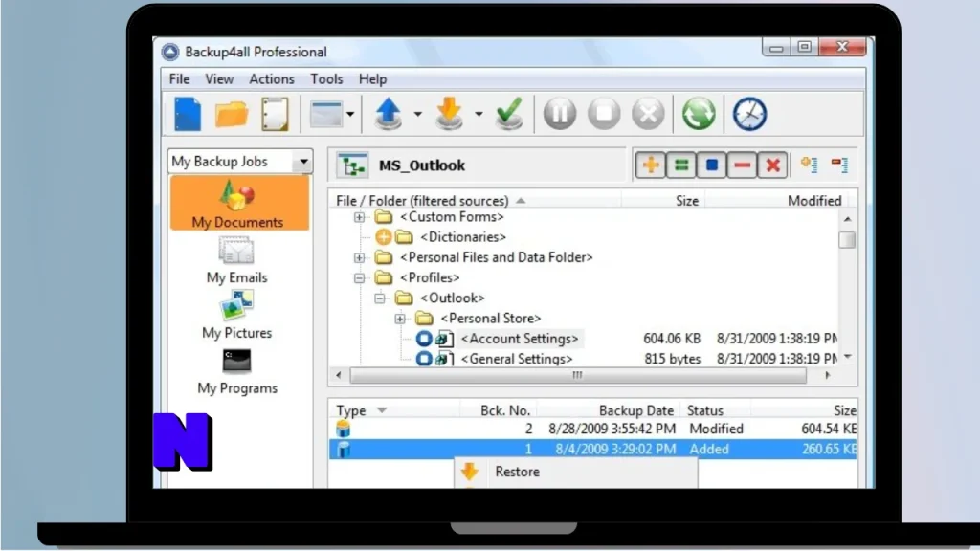980x551 pixels.
Task: Select backup number 2 with Modified status
Action: point(592,430)
